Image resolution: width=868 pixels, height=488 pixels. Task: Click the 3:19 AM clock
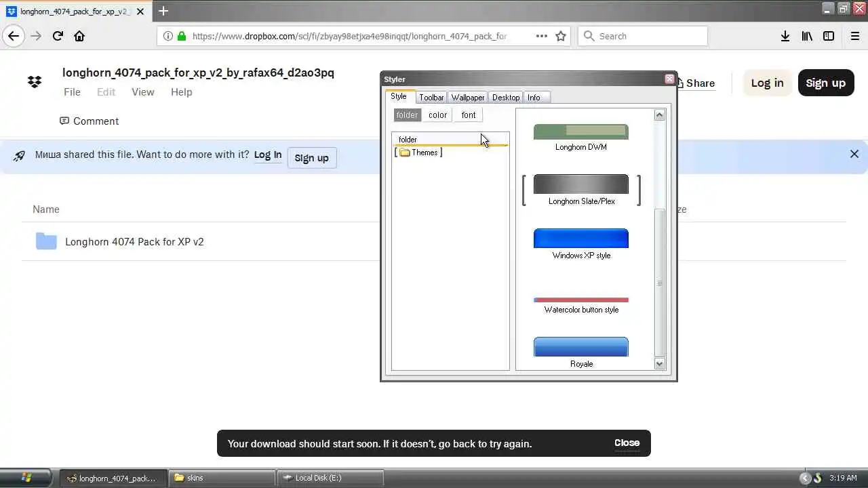(x=843, y=478)
